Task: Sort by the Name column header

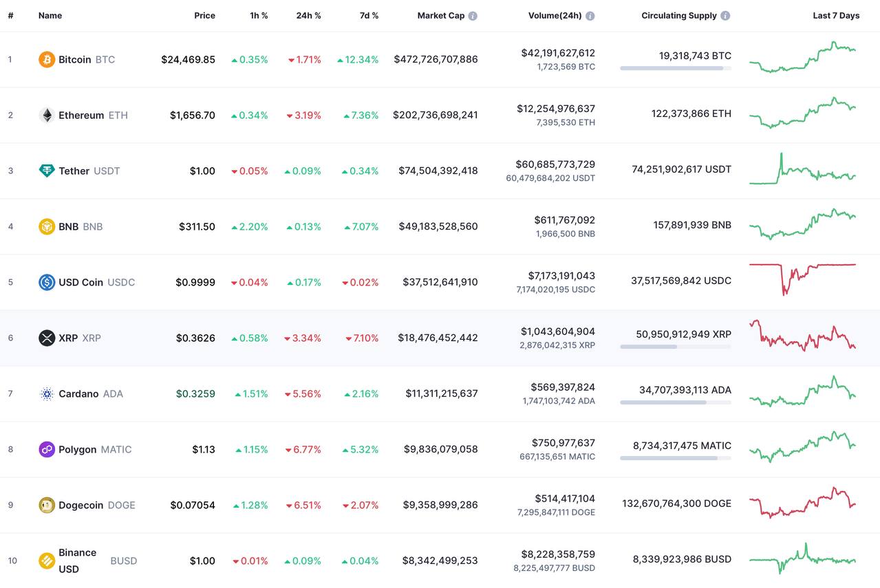Action: (50, 16)
